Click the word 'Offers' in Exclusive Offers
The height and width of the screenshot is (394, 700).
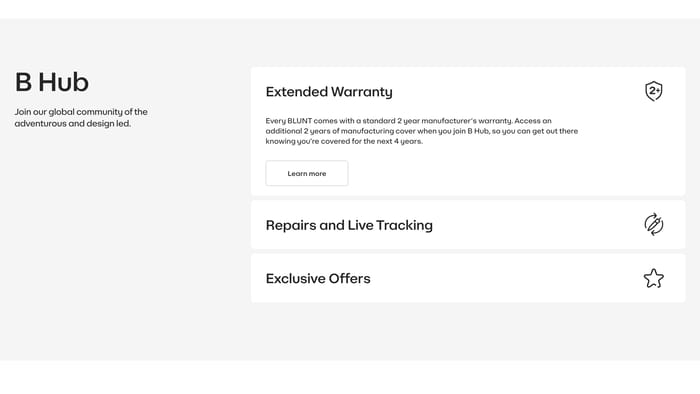(x=350, y=278)
